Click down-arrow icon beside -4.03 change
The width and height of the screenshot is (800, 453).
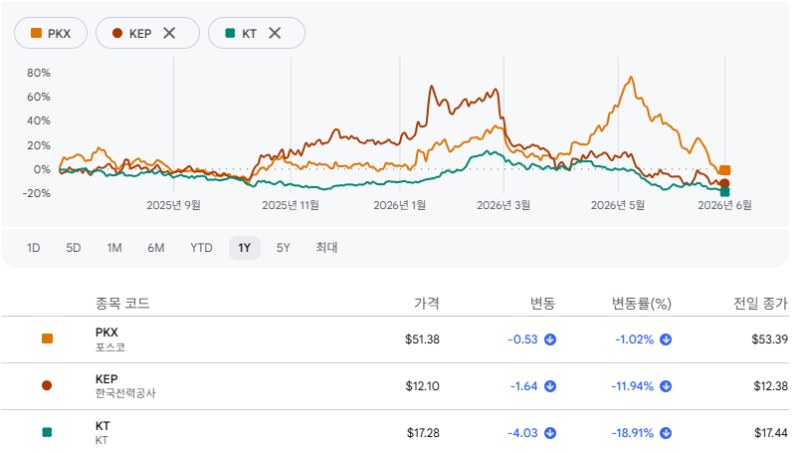coord(550,433)
